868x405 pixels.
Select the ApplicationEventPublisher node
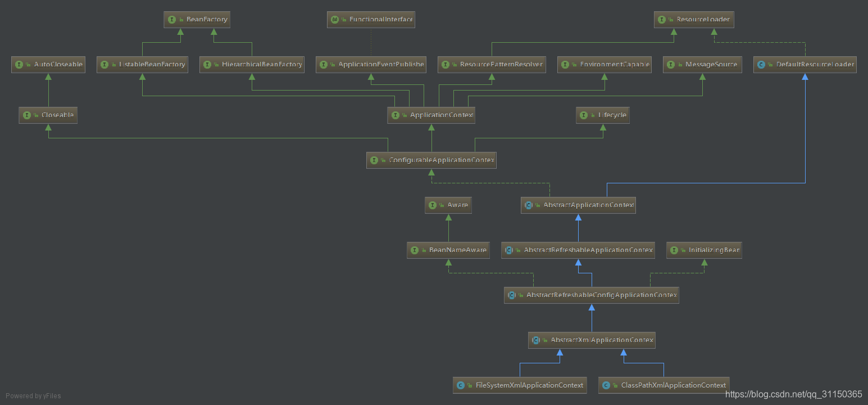pos(371,65)
